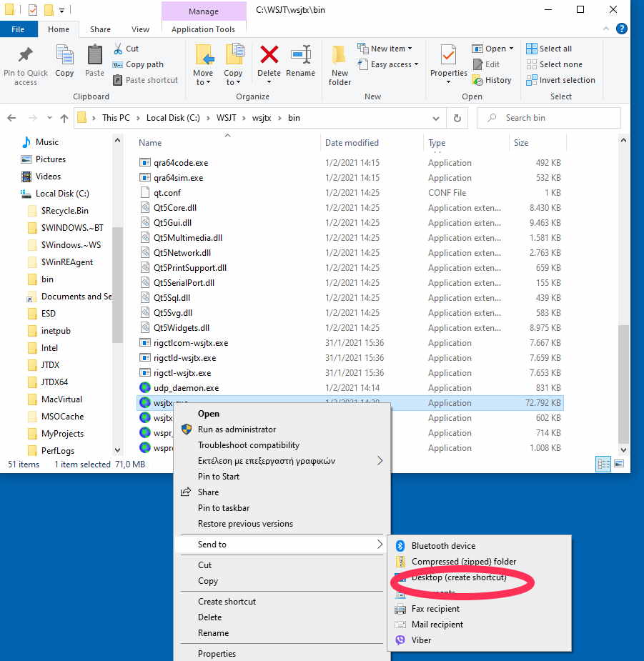644x661 pixels.
Task: Switch to the Share tab
Action: coord(100,29)
